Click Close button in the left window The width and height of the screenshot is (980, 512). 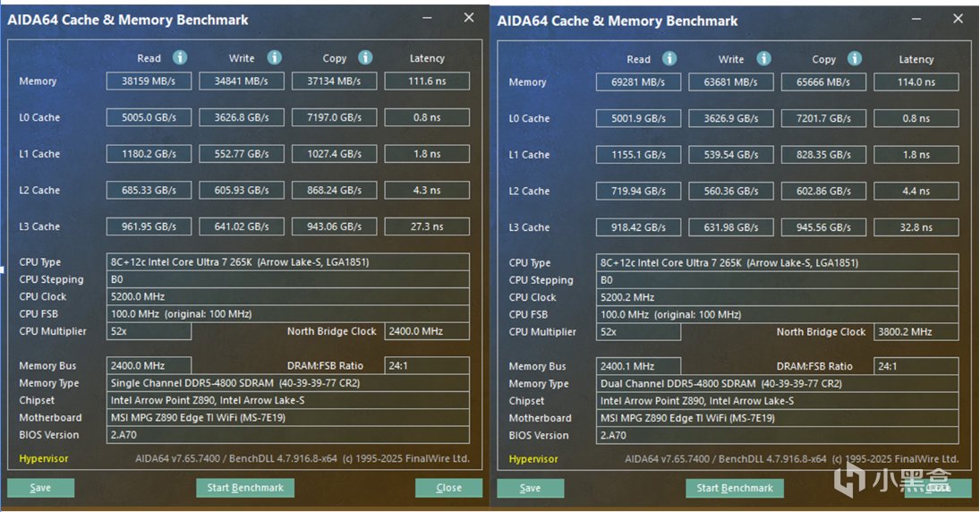(448, 488)
